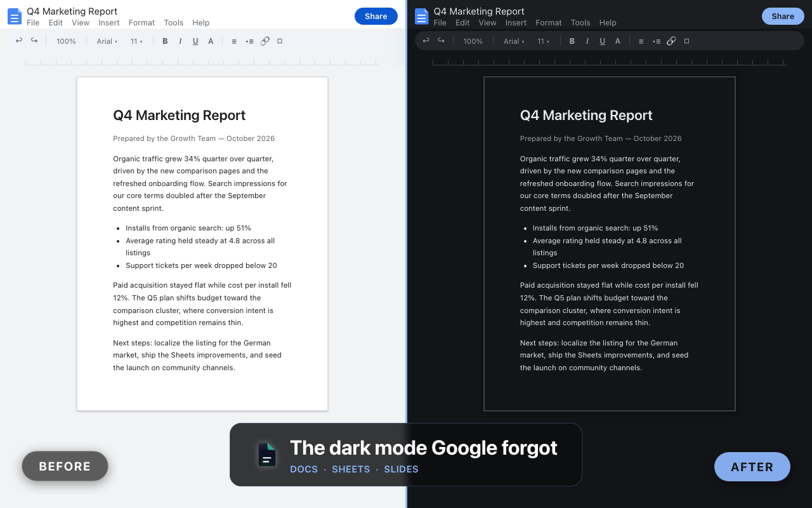This screenshot has width=812, height=508.
Task: Toggle bold in the dark-mode toolbar
Action: (572, 41)
